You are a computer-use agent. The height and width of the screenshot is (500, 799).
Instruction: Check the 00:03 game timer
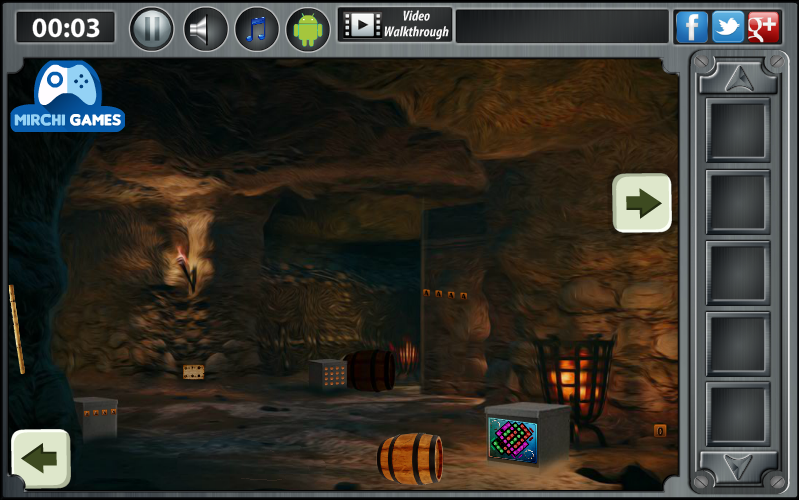pyautogui.click(x=66, y=28)
